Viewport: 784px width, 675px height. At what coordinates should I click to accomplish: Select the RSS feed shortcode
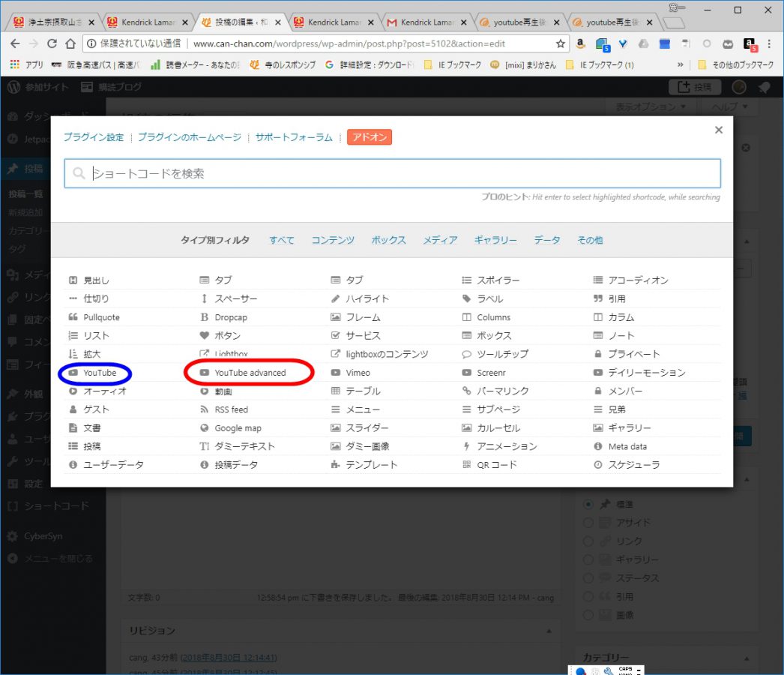pyautogui.click(x=224, y=409)
